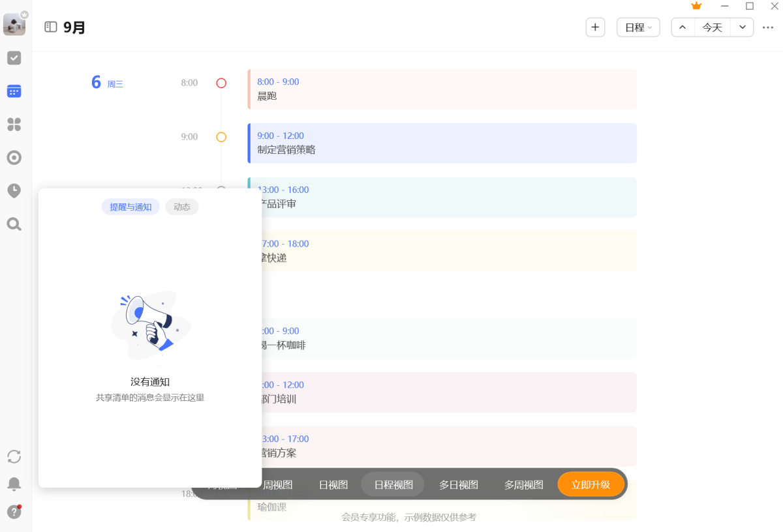Viewport: 783px width, 532px height.
Task: Expand the 日程 view dropdown
Action: tap(638, 27)
